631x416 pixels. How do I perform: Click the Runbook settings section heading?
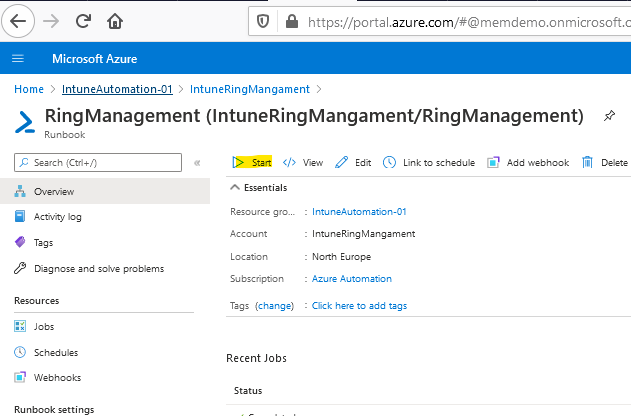[54, 410]
